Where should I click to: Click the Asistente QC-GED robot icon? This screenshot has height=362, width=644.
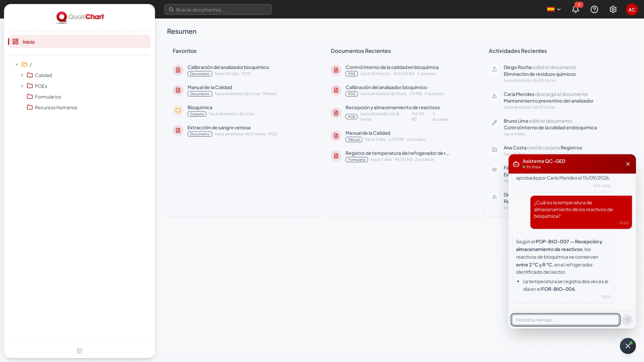[516, 164]
